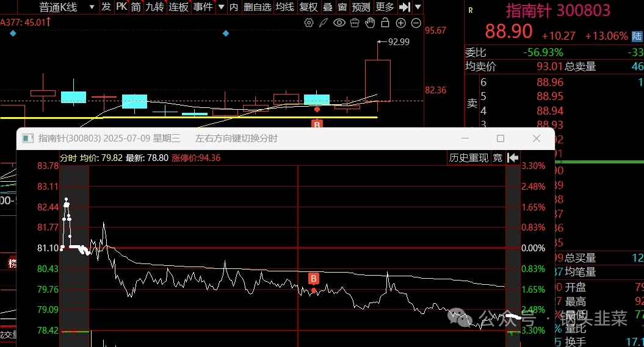Click 最新: 78.80 in intraday header
The image size is (644, 347).
147,158
